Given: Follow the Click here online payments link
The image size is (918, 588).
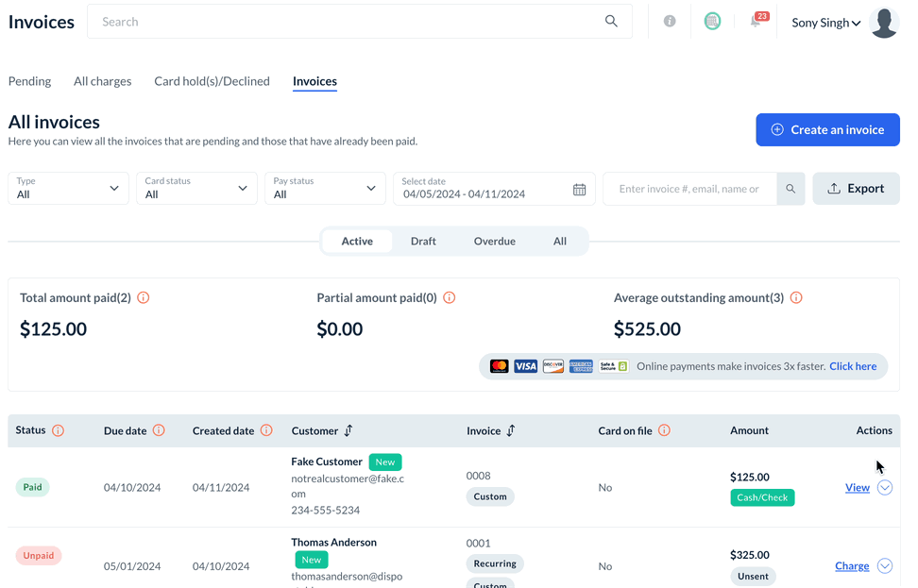Looking at the screenshot, I should (853, 366).
